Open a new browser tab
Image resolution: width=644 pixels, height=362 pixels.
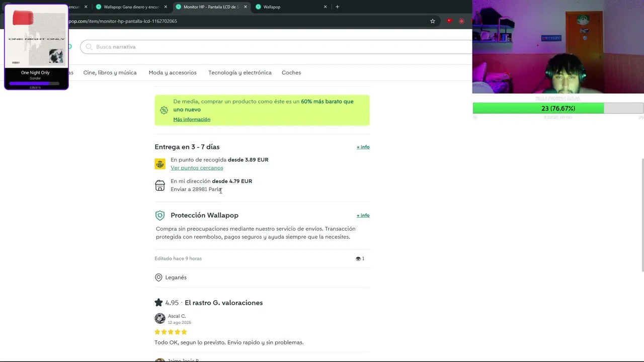337,7
